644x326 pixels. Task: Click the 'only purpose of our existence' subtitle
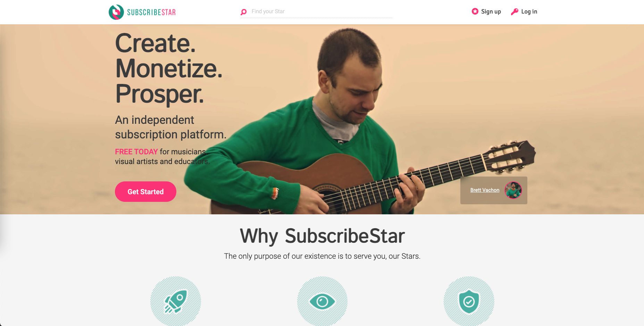[x=322, y=256]
